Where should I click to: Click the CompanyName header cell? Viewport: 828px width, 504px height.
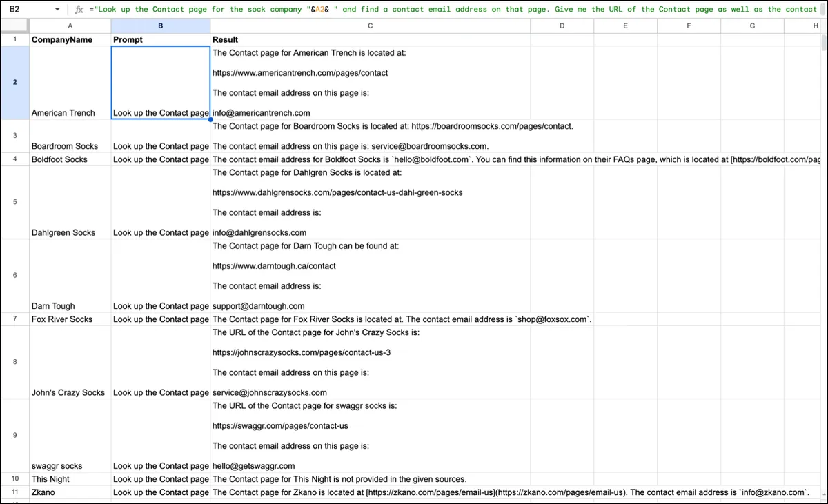pyautogui.click(x=70, y=39)
